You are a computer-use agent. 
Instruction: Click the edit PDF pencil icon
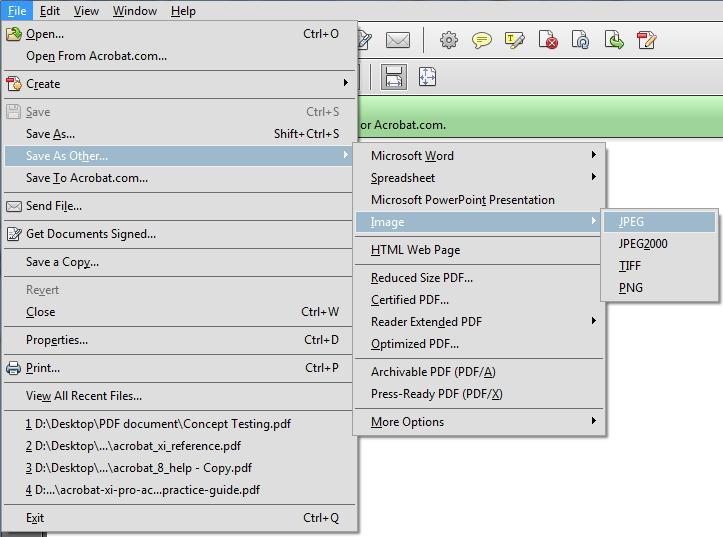point(646,40)
